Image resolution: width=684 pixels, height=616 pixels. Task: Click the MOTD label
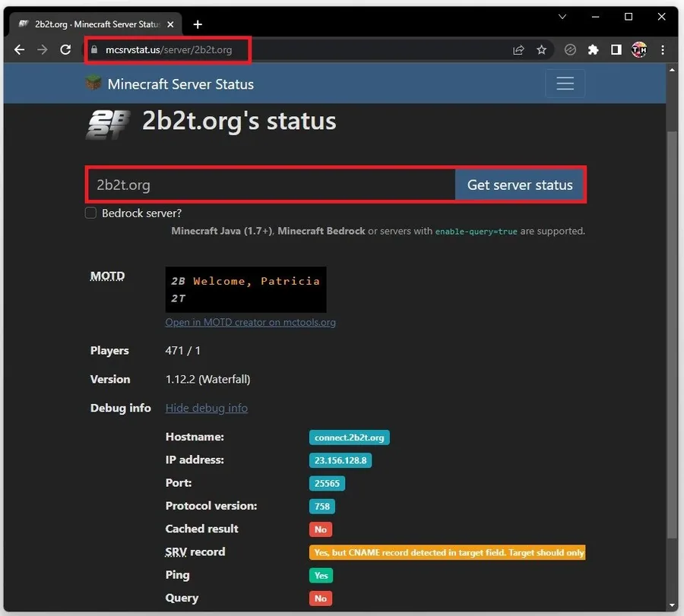pyautogui.click(x=107, y=276)
